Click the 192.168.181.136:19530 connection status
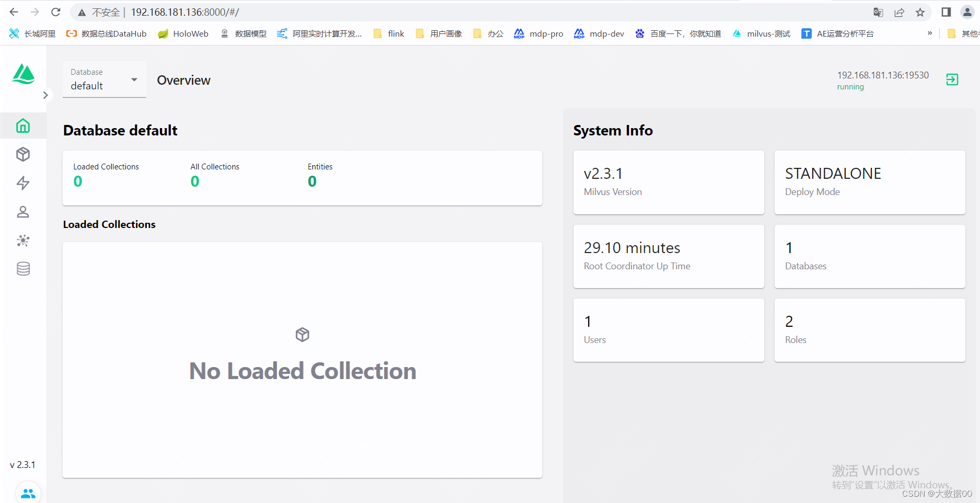980x503 pixels. point(883,75)
